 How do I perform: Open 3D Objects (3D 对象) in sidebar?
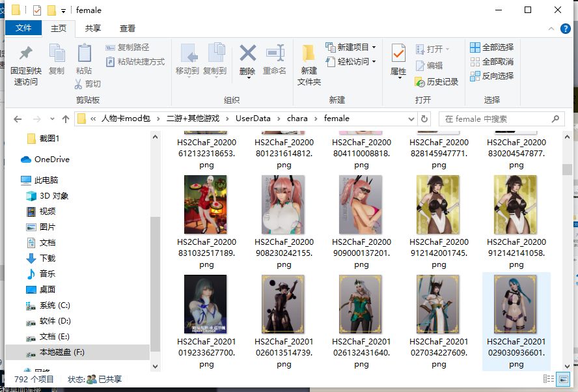pos(47,196)
